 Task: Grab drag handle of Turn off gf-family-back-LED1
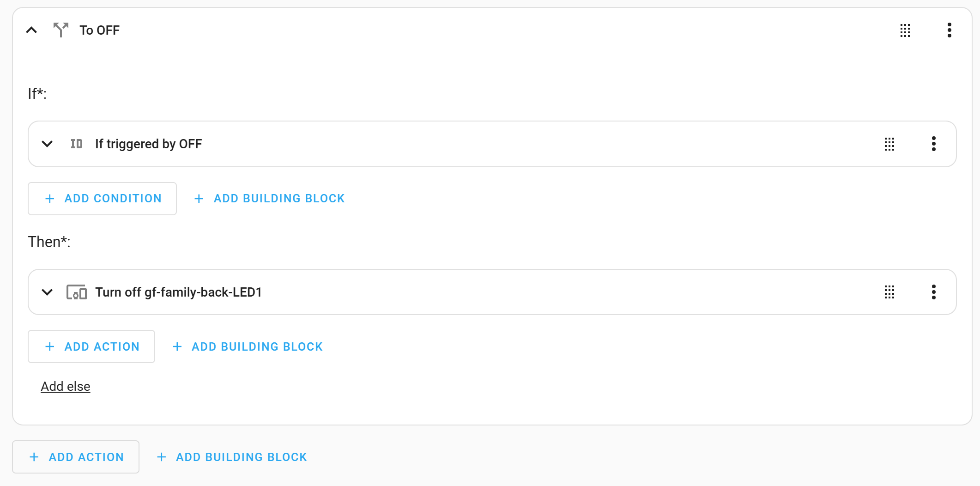pos(889,292)
